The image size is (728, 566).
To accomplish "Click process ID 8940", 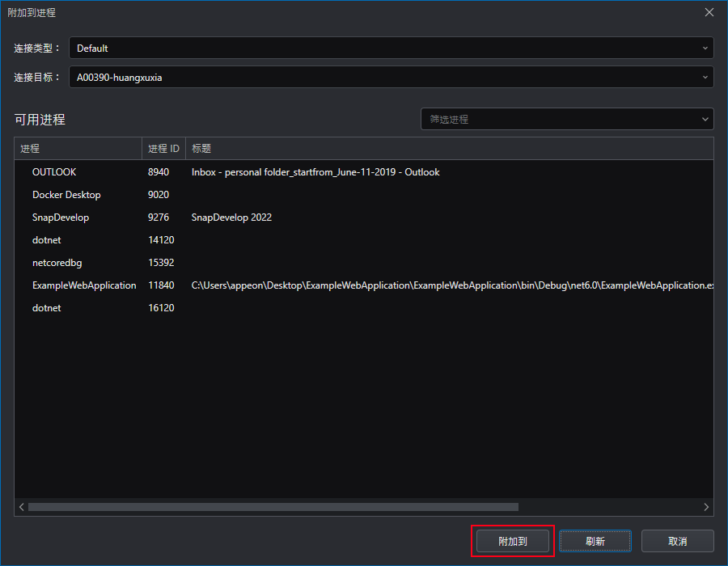I will (x=159, y=172).
